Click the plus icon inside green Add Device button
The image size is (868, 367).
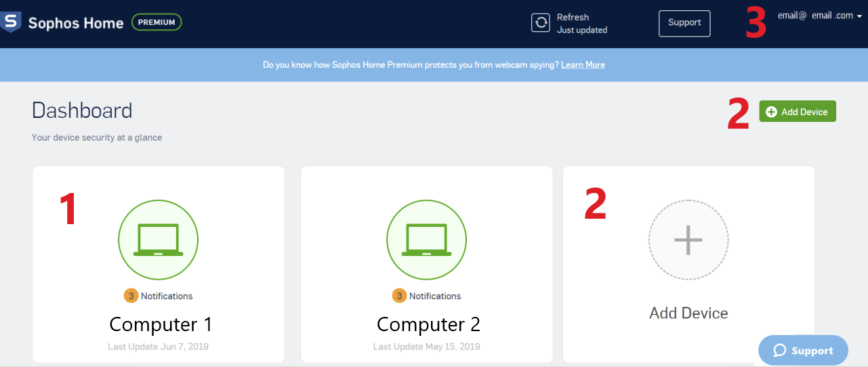tap(771, 112)
